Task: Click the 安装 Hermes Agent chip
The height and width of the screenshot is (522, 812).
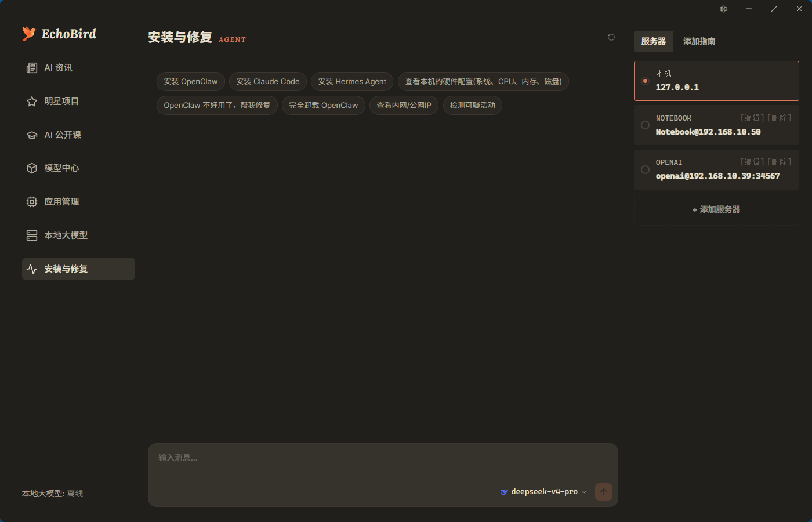Action: point(352,82)
